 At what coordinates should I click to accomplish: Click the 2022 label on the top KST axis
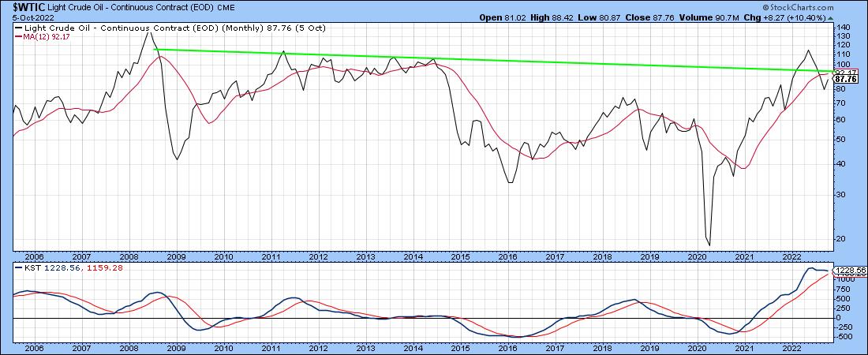(791, 257)
